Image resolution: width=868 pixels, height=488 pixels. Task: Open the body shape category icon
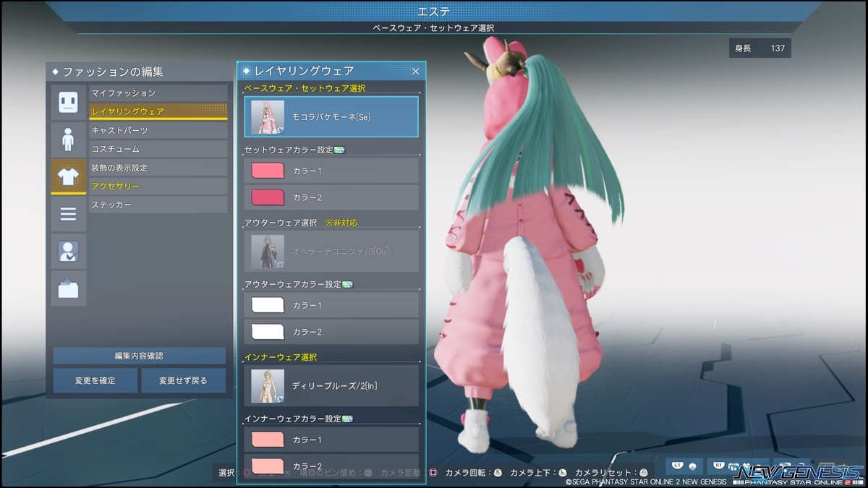coord(68,140)
